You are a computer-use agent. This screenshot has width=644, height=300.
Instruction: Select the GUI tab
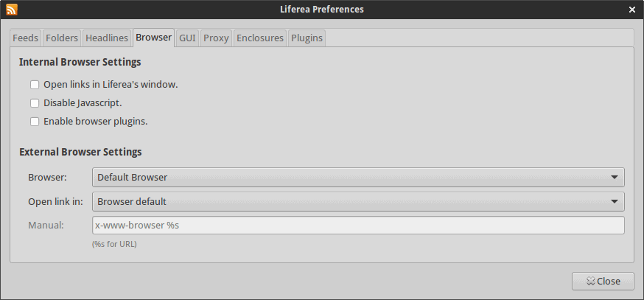187,38
